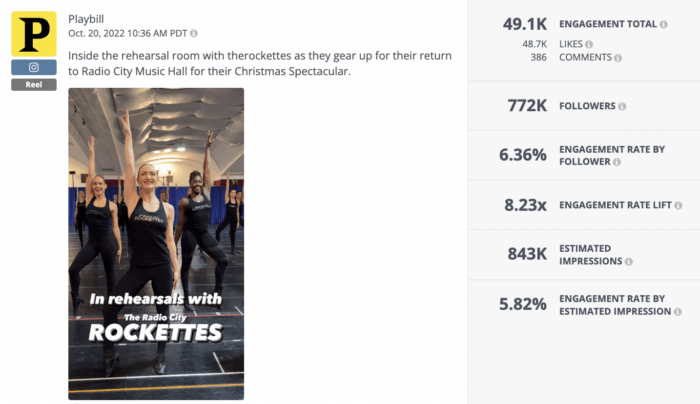Click Estimated Impressions info icon
Image resolution: width=700 pixels, height=404 pixels.
click(x=630, y=262)
